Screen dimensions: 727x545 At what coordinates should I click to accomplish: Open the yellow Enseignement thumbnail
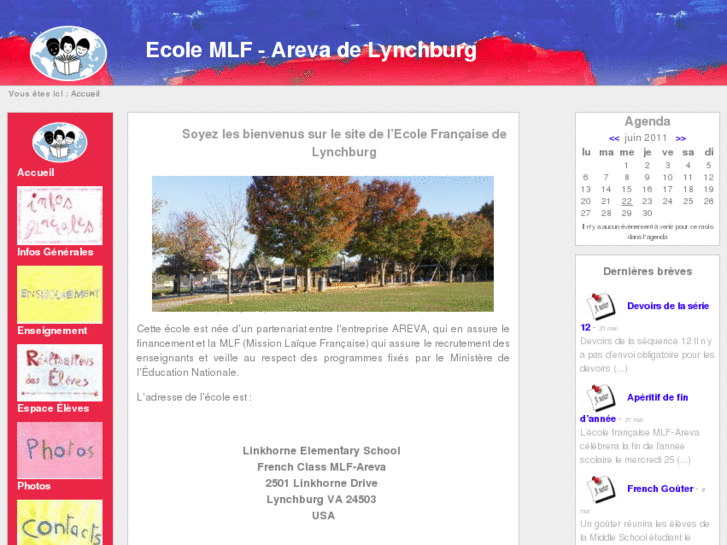coord(60,295)
